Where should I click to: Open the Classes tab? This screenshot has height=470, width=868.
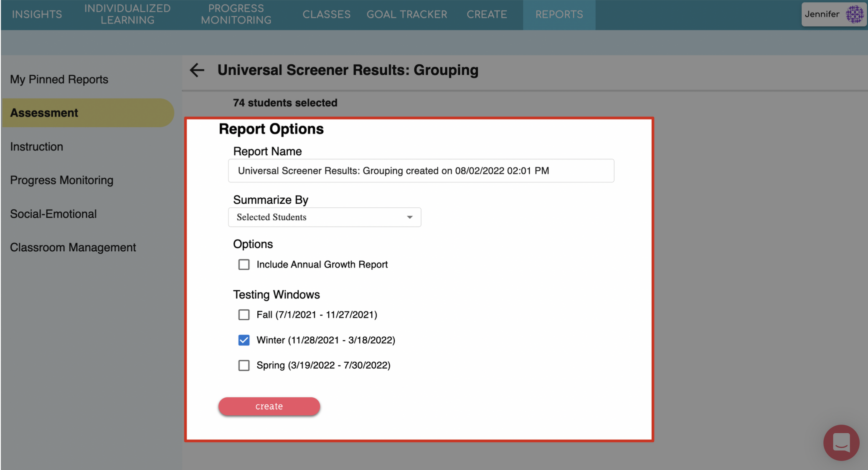(326, 14)
